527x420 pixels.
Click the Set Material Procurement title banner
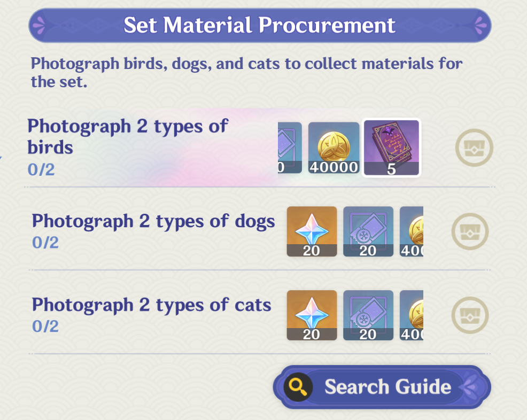tap(260, 25)
